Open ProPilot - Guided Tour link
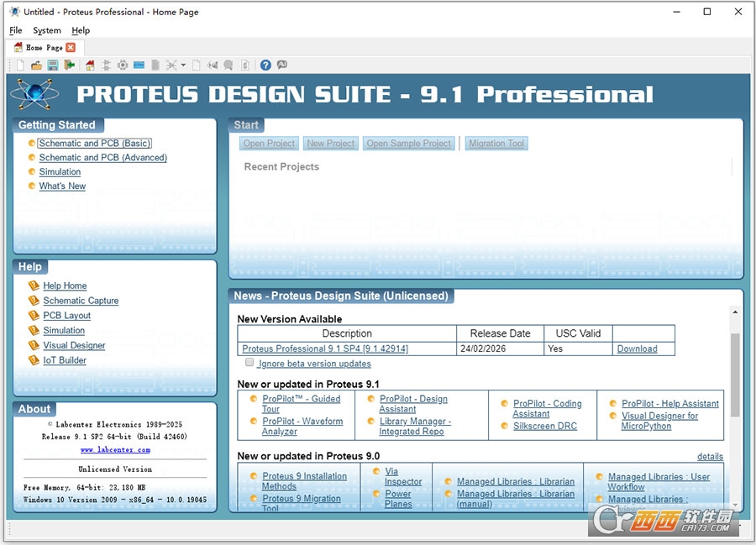756x545 pixels. point(301,404)
